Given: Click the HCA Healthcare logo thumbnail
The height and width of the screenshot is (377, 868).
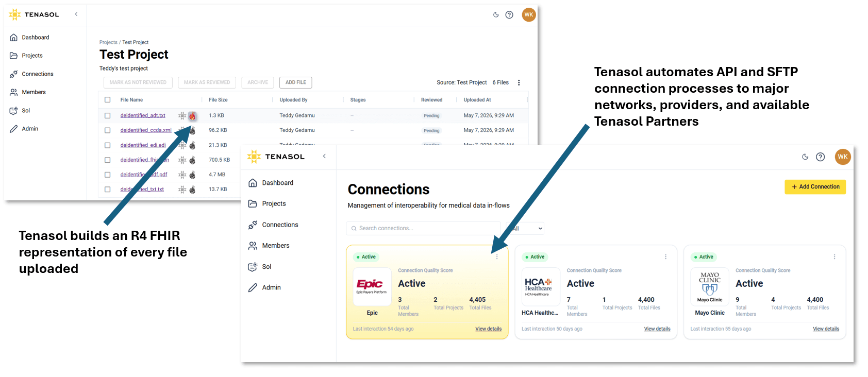Looking at the screenshot, I should pos(541,287).
